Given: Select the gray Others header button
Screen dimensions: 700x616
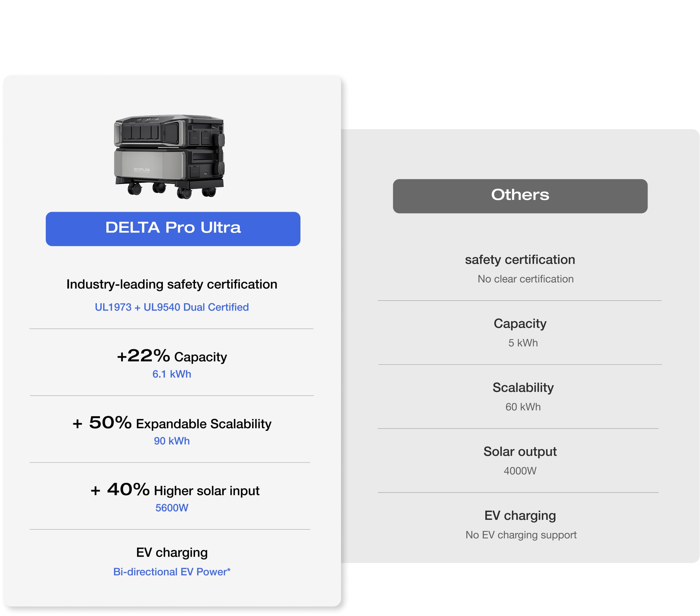Looking at the screenshot, I should pyautogui.click(x=520, y=196).
